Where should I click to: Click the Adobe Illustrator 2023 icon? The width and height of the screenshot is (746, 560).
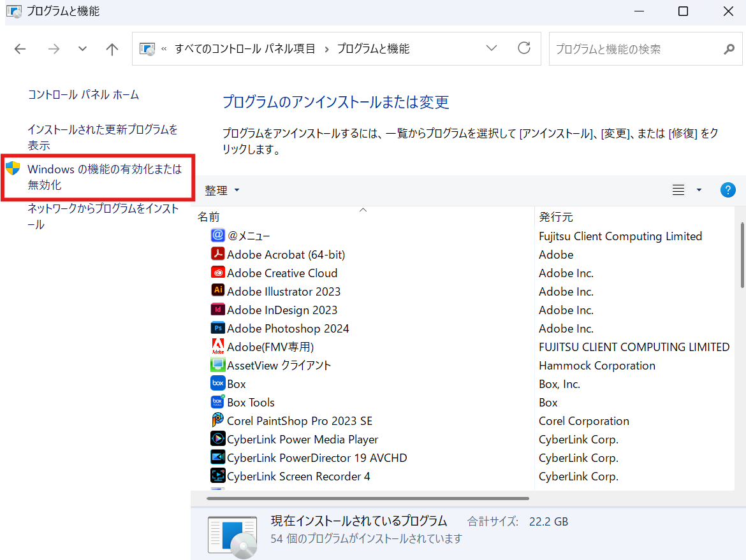218,291
